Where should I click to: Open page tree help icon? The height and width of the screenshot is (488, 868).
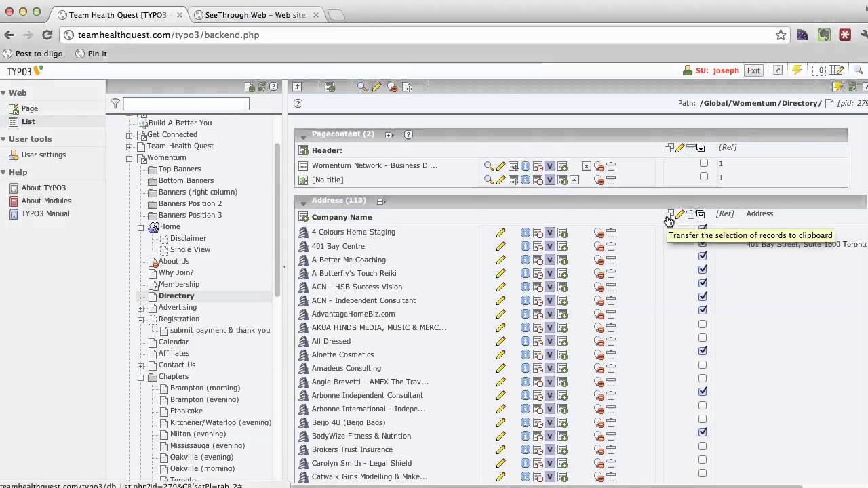(x=273, y=87)
